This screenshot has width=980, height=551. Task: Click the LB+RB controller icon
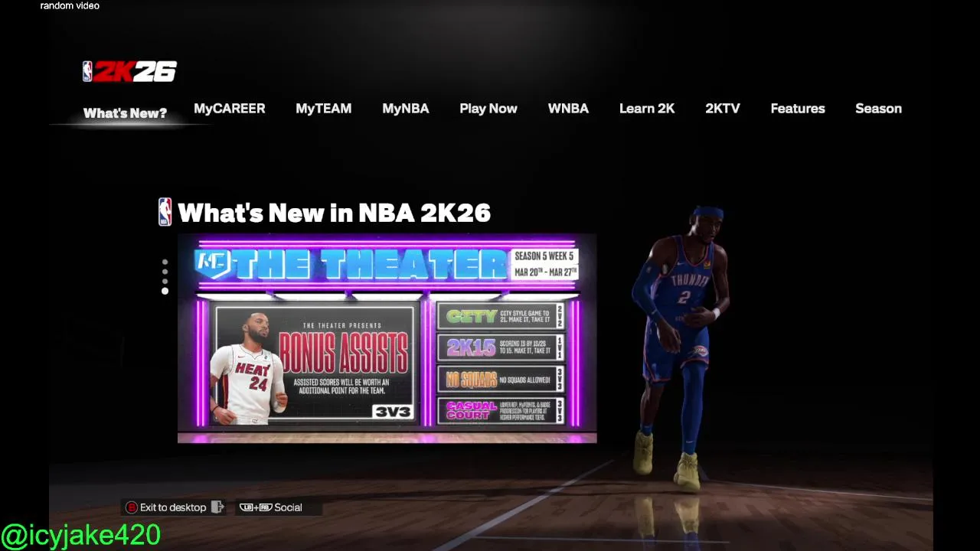tap(256, 507)
